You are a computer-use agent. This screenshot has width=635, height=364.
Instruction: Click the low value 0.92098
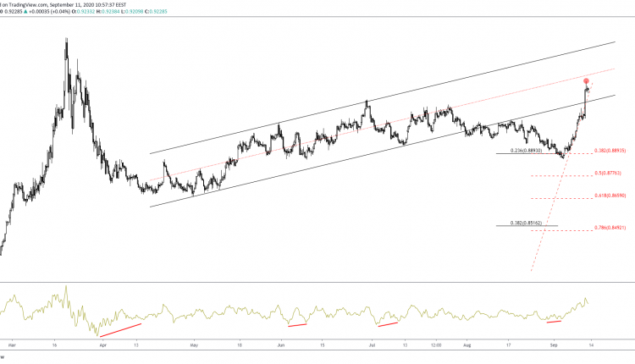coord(134,11)
